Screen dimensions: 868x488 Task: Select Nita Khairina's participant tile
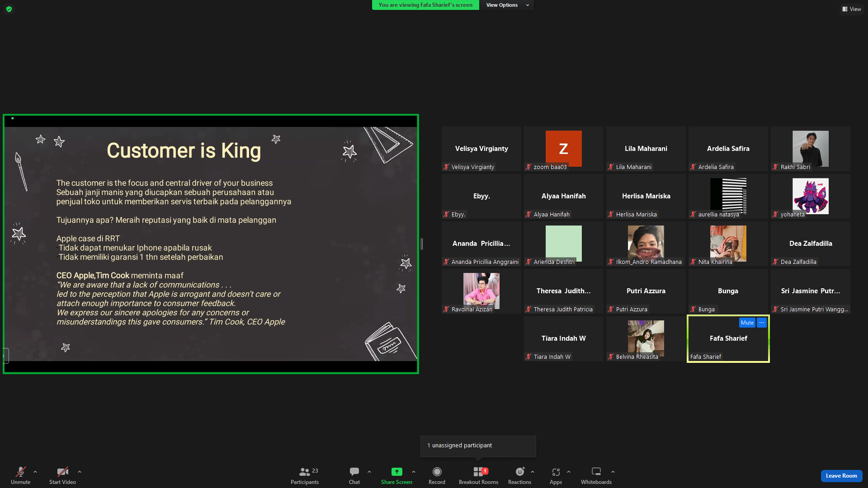click(728, 244)
